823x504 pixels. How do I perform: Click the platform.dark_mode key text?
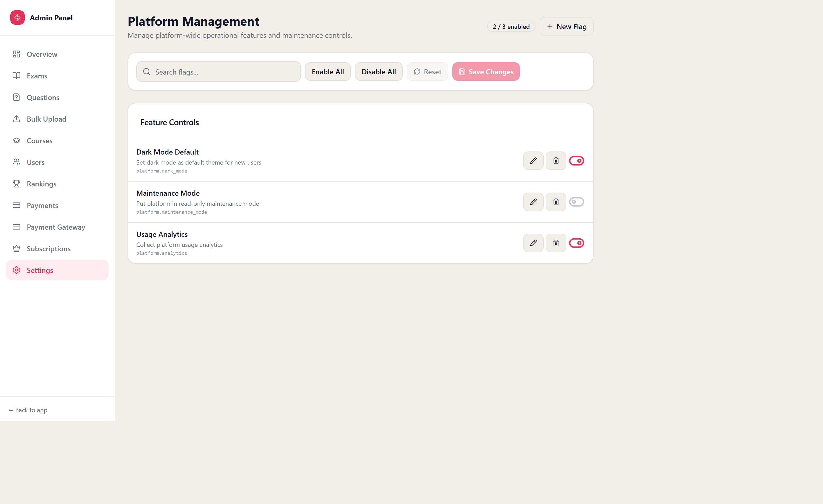click(x=162, y=171)
